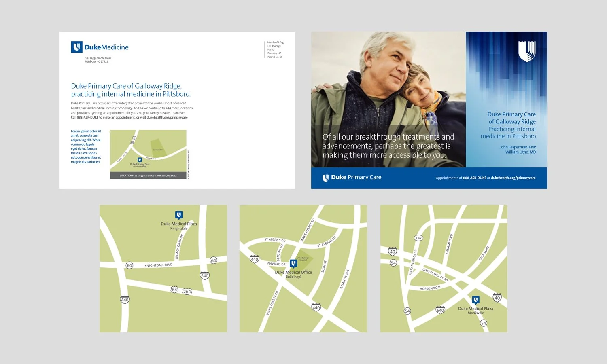Click the 64 shield directly above the 540 shield
607x364 pixels.
pyautogui.click(x=214, y=260)
